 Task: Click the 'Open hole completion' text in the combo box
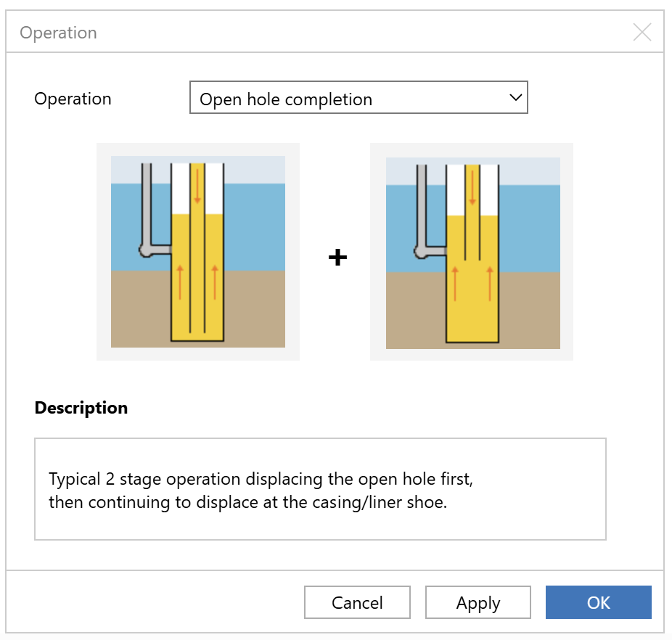click(x=286, y=99)
